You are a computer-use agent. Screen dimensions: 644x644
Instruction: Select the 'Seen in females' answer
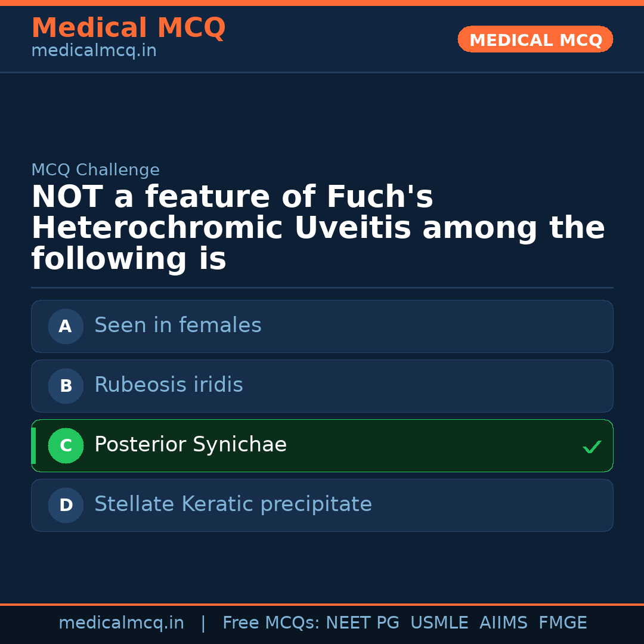click(x=178, y=326)
